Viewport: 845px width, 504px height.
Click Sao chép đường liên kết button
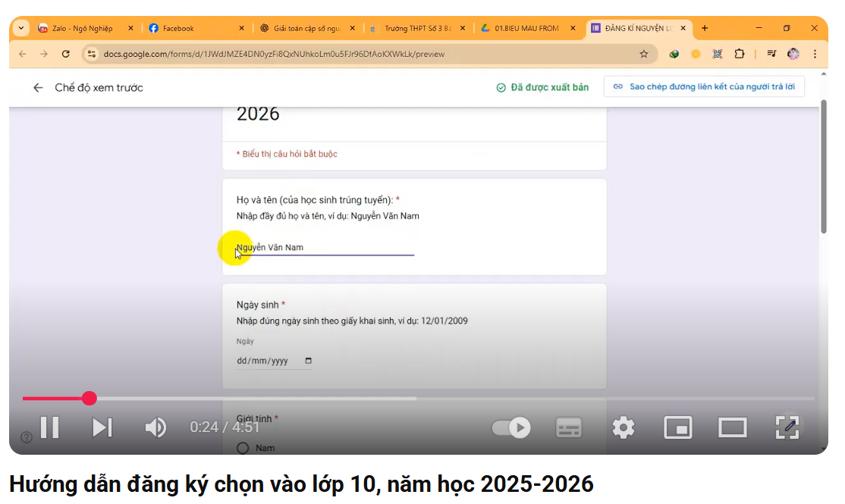(x=704, y=86)
